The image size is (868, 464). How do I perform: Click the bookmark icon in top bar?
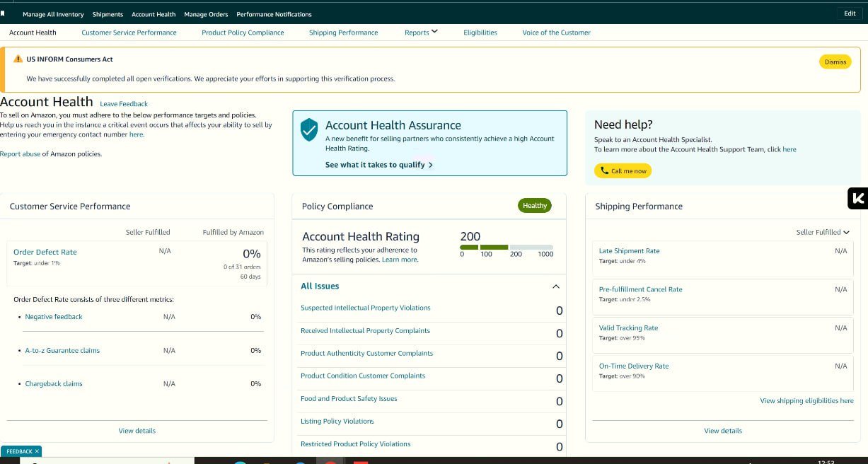pos(3,13)
